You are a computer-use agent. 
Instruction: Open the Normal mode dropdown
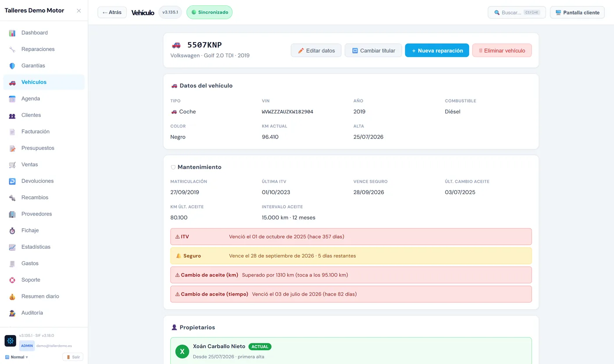point(17,357)
